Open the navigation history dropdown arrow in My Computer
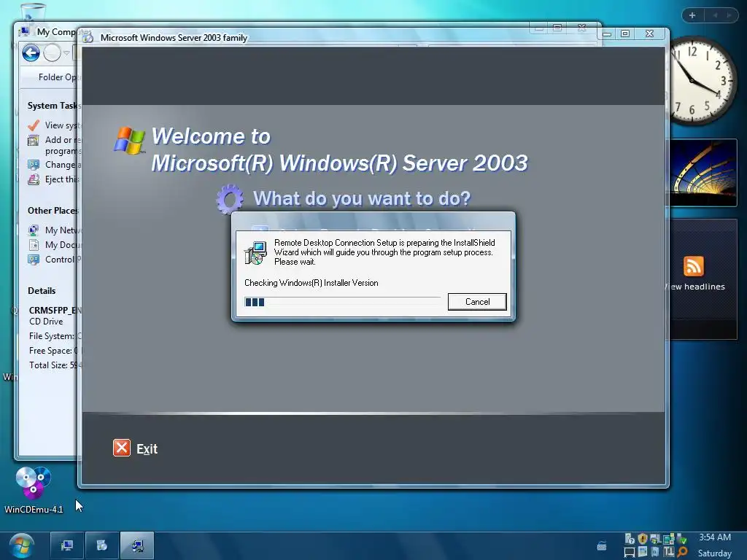This screenshot has width=747, height=560. (x=66, y=52)
